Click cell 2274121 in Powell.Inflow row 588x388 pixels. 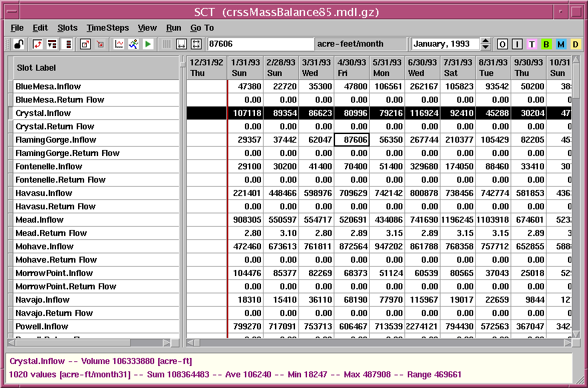coord(422,327)
